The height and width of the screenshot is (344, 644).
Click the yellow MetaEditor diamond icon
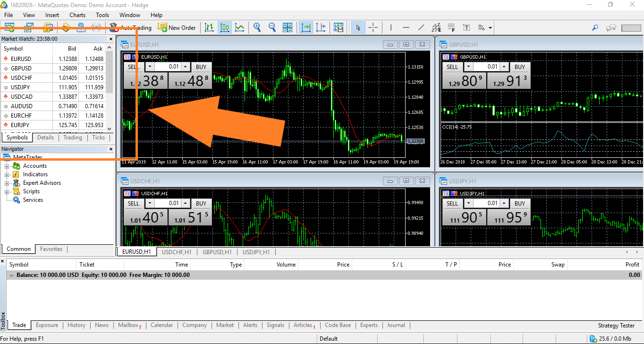[x=66, y=27]
